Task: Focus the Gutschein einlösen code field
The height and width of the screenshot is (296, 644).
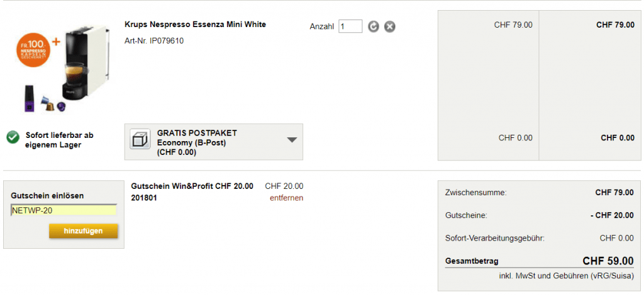Action: [x=64, y=210]
